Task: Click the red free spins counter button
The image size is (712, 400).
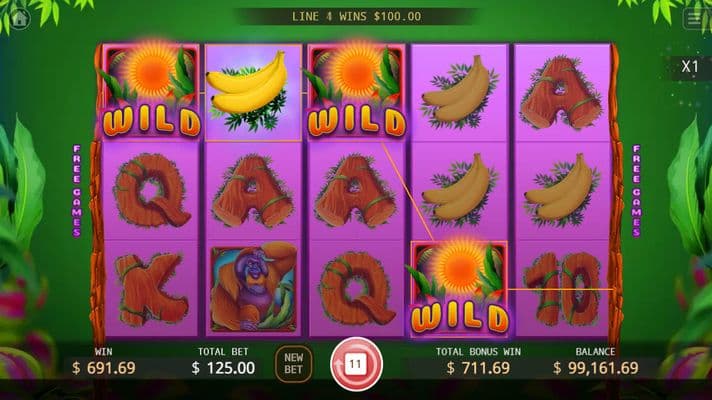Action: 356,364
